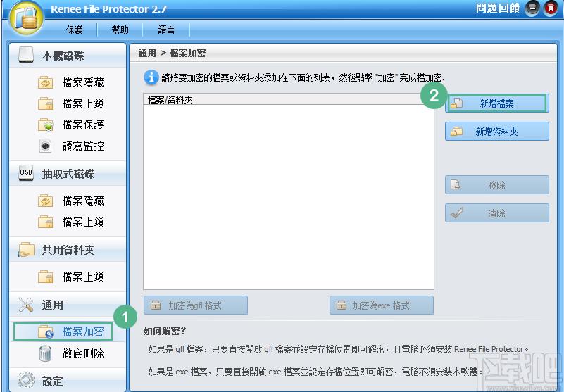Click the folder icon for 檔案加密
Viewport: 564px width, 392px height.
[x=46, y=331]
